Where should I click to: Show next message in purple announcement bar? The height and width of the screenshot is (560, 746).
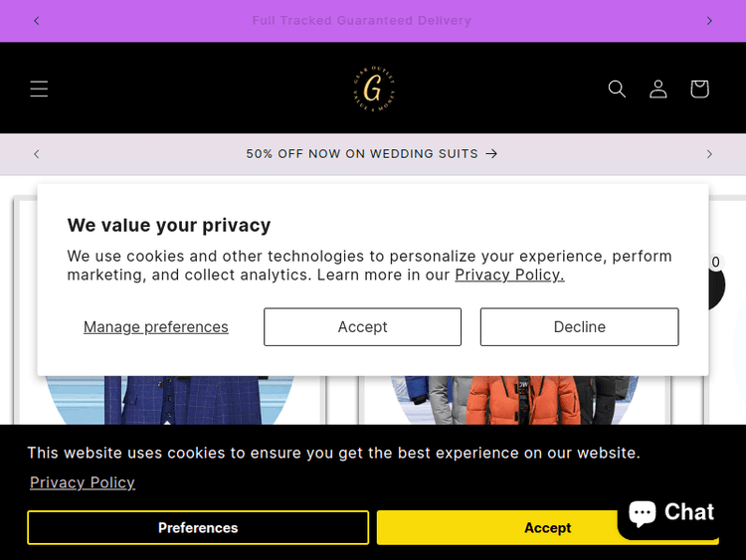(x=709, y=21)
